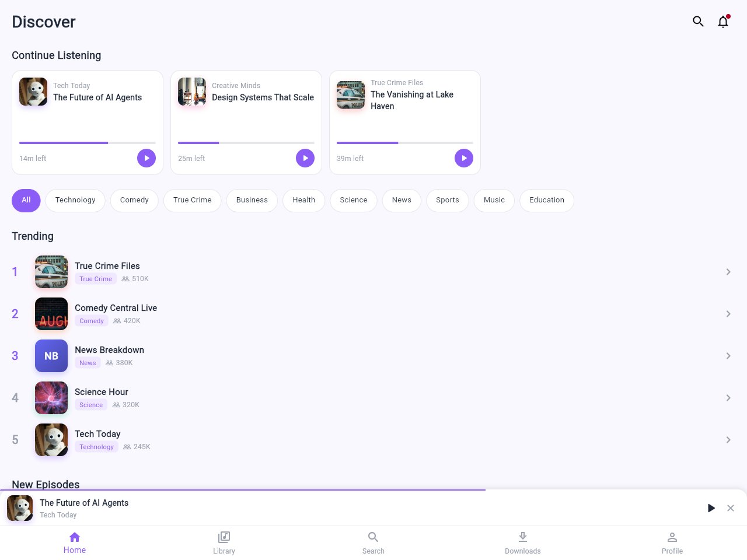747x560 pixels.
Task: Open Comedy Central Live row chevron
Action: pos(728,314)
